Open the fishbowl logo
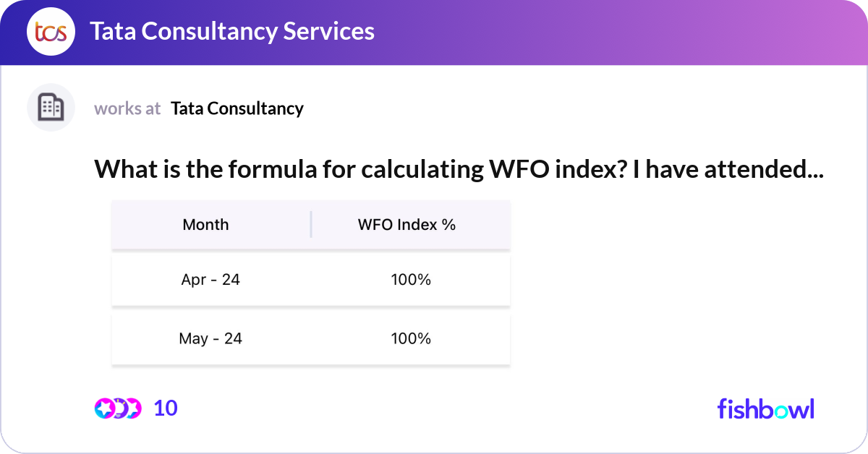The height and width of the screenshot is (454, 868). (765, 408)
